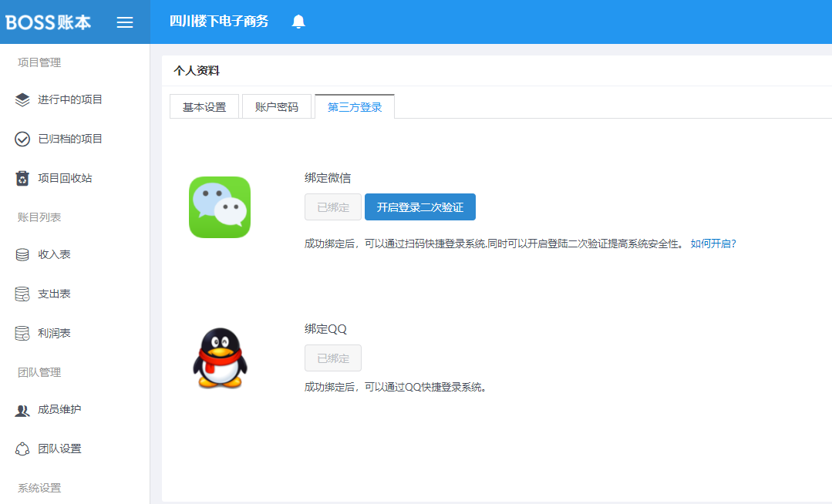
Task: Click the QQ penguin logo
Action: 220,358
